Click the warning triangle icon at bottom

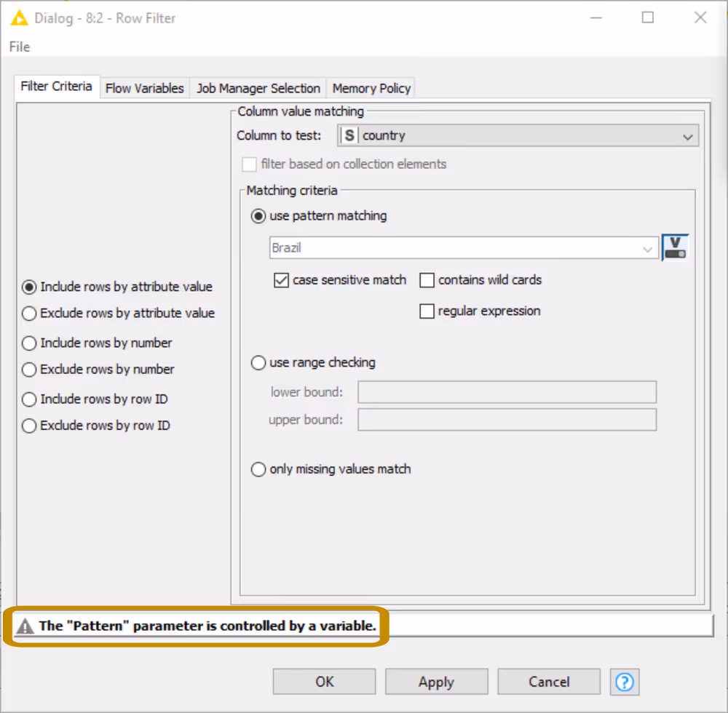pyautogui.click(x=24, y=626)
